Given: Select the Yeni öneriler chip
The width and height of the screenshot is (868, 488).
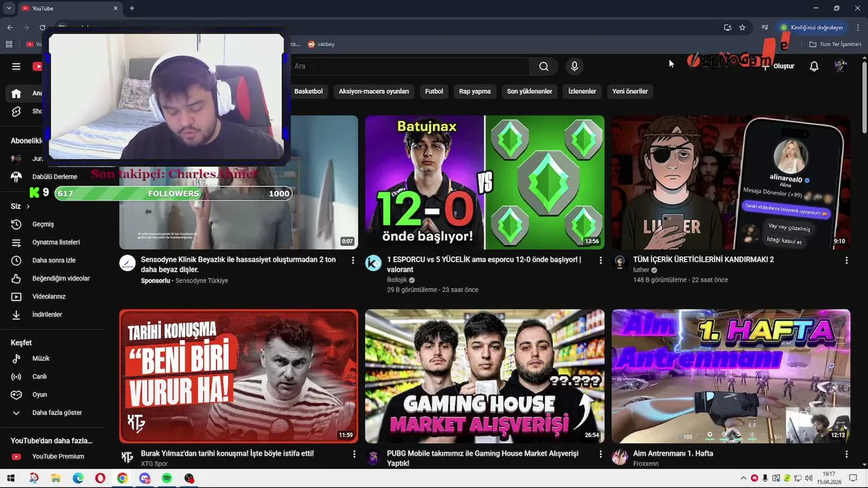Looking at the screenshot, I should 630,91.
